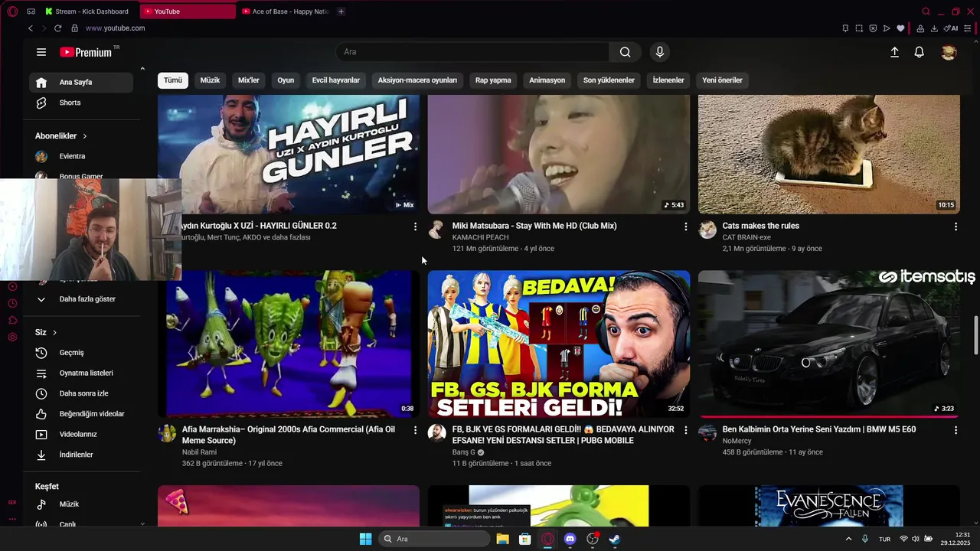The image size is (980, 551).
Task: Open options menu for HAYIRLI GÜNLER 0.2 mix
Action: (x=415, y=227)
